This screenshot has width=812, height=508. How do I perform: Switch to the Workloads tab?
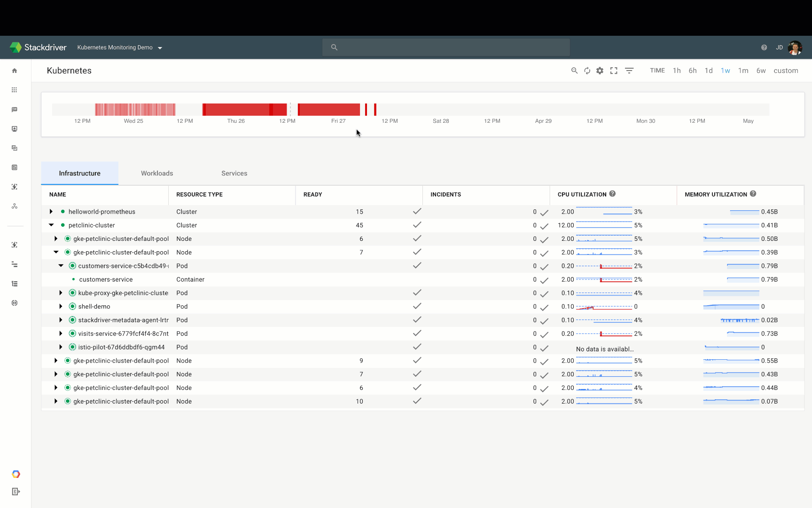[157, 174]
